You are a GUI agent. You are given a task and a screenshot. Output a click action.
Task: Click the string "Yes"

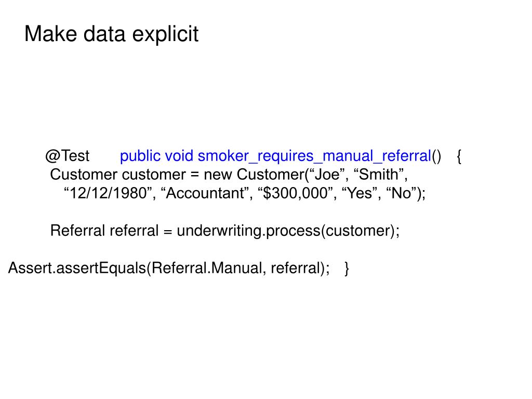pos(360,193)
